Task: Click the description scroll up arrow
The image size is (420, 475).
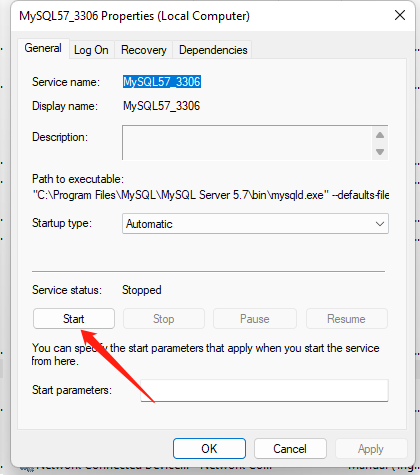Action: 380,135
